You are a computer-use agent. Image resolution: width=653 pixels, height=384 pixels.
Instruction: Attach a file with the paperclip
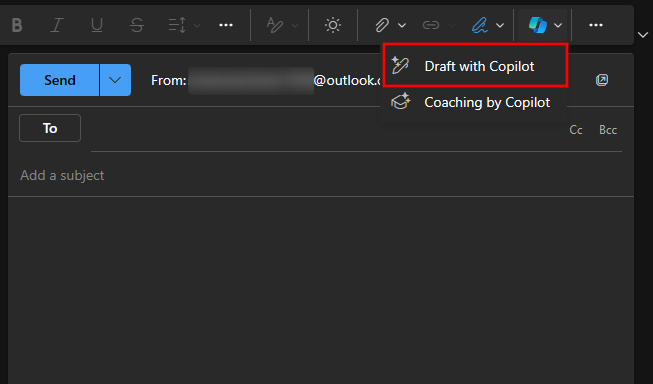pos(382,25)
